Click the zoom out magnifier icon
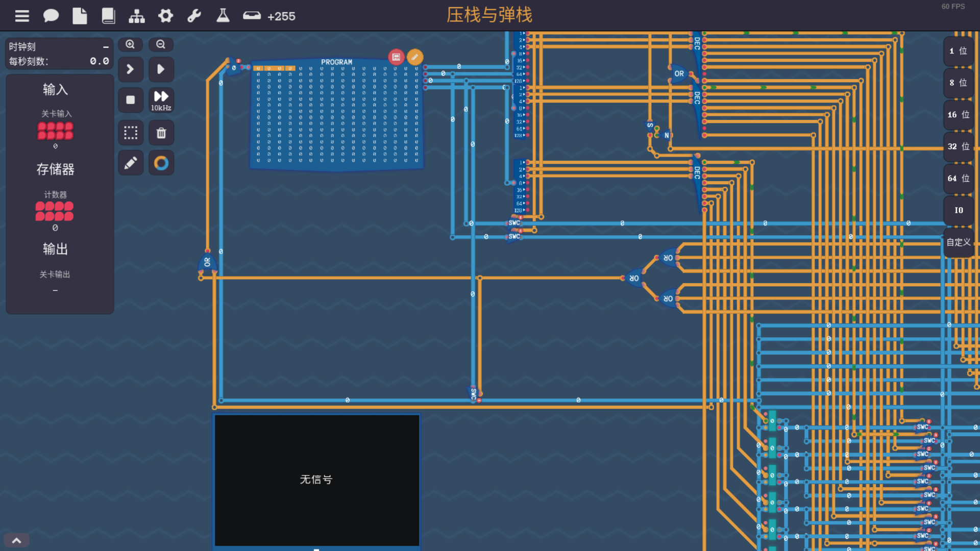The height and width of the screenshot is (551, 980). (x=160, y=44)
